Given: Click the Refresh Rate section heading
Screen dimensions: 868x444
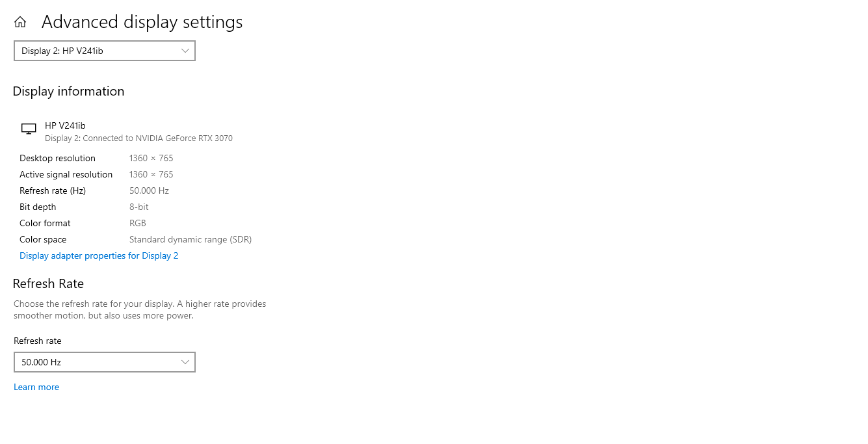Looking at the screenshot, I should [48, 283].
